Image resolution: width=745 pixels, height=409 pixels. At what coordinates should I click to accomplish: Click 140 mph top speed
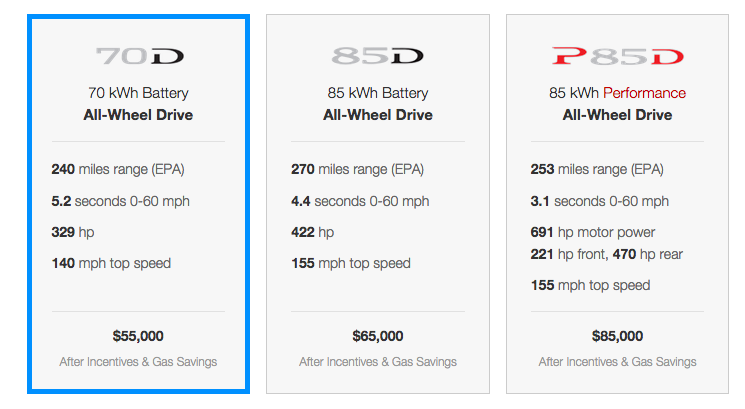pos(111,264)
